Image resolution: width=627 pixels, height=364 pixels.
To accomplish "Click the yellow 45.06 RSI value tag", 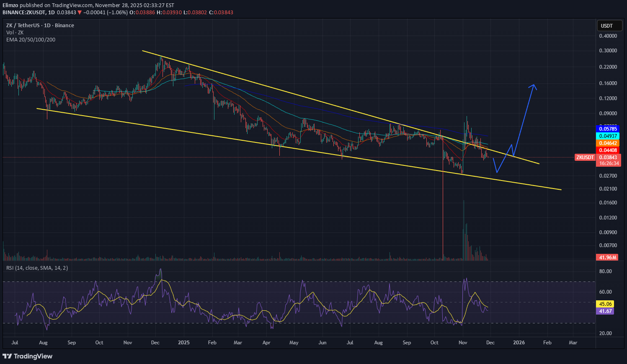I will (x=605, y=304).
